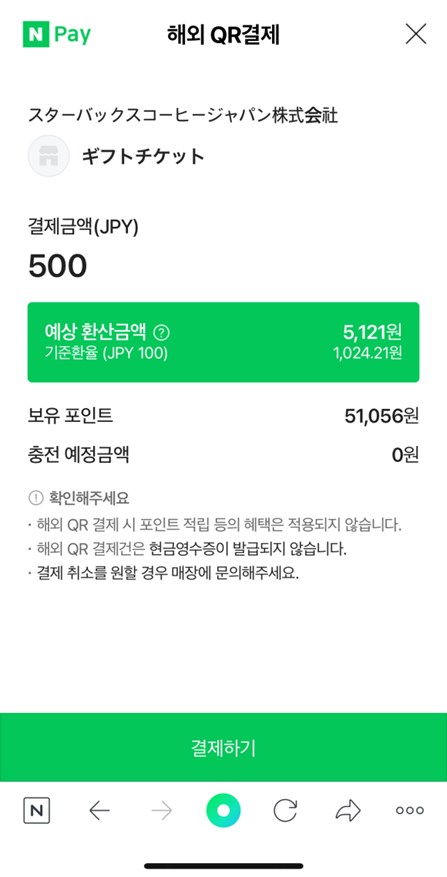Tap the 해외 QR결제 page title
This screenshot has height=877, width=447.
tap(223, 35)
